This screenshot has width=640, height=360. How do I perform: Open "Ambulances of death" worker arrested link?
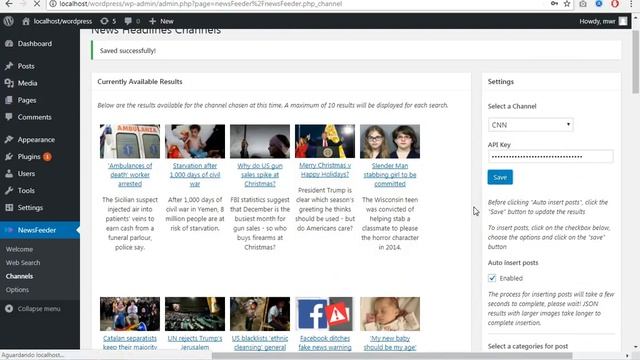130,175
